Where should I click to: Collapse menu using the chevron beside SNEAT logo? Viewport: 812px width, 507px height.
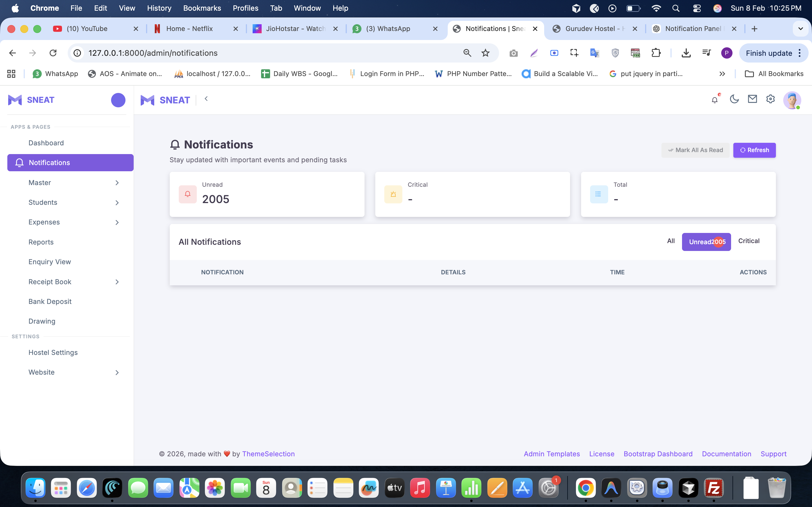click(x=206, y=99)
